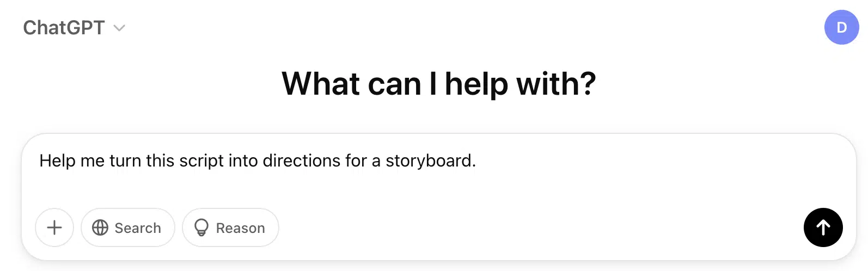Click the upward arrow inside the black circle
This screenshot has height=271, width=868.
(823, 227)
